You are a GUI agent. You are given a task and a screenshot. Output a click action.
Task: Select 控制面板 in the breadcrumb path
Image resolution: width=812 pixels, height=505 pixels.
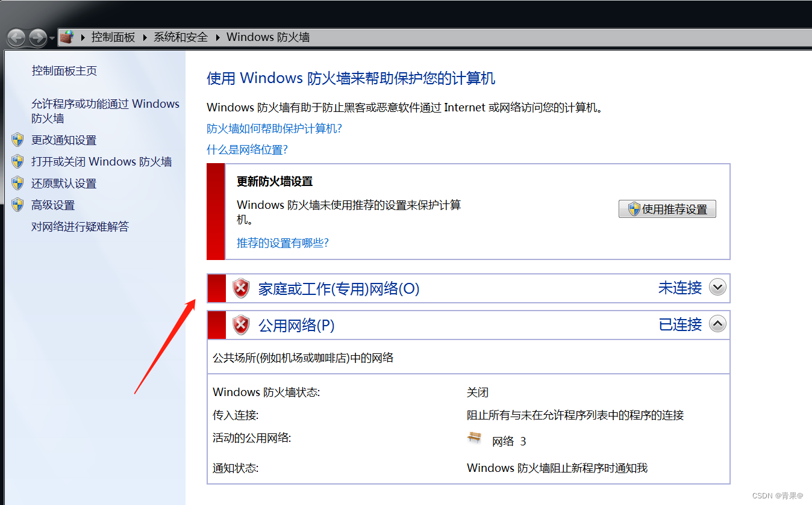pyautogui.click(x=113, y=37)
